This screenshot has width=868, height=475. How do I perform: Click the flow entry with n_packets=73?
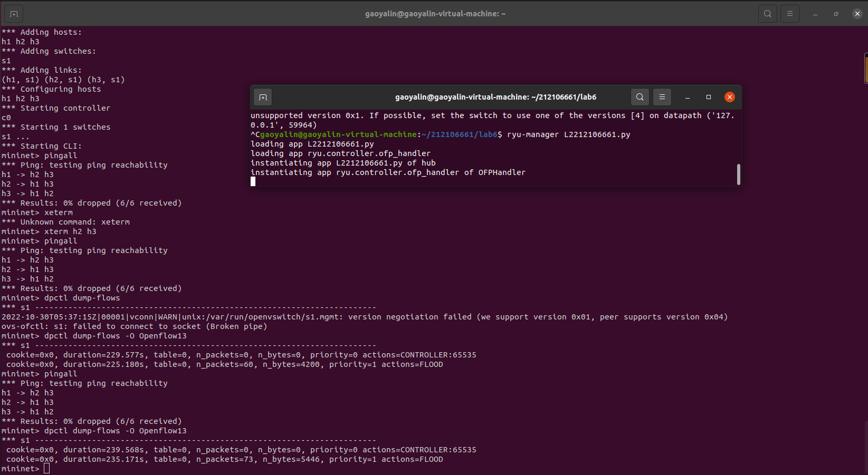[224, 459]
